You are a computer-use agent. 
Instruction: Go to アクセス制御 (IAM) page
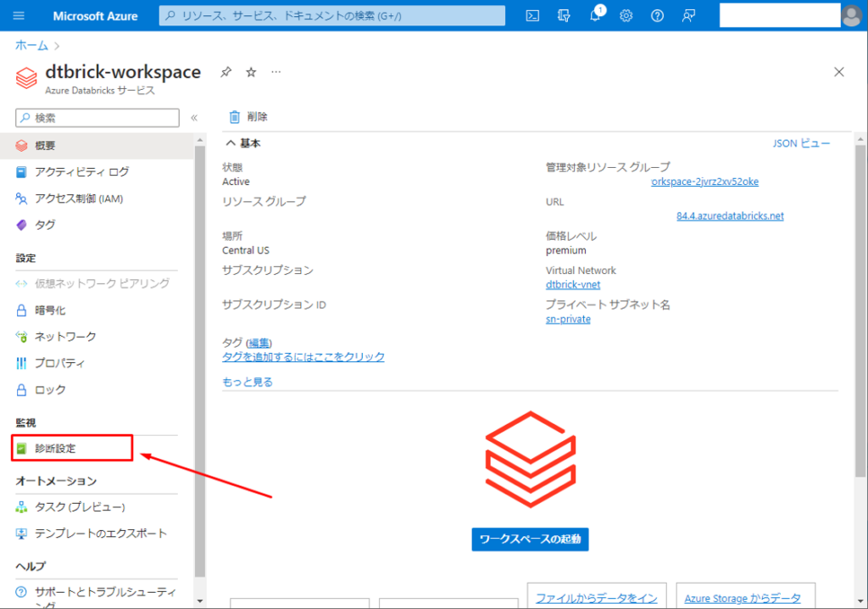(79, 198)
